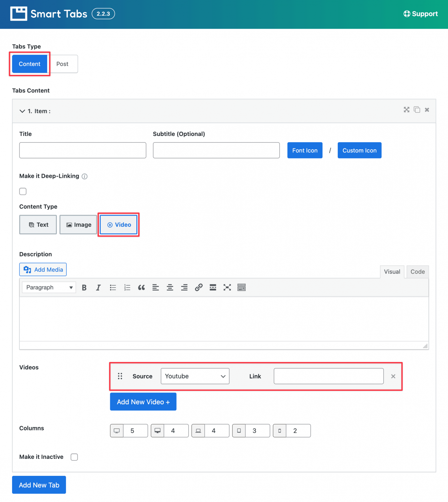Open the Support link
This screenshot has width=448, height=502.
(x=421, y=14)
